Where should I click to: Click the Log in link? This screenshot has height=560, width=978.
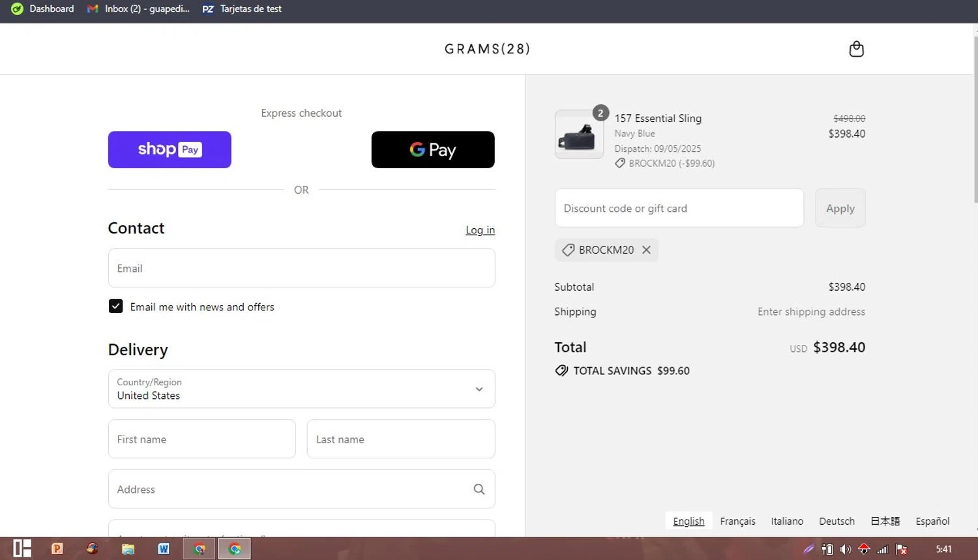480,230
